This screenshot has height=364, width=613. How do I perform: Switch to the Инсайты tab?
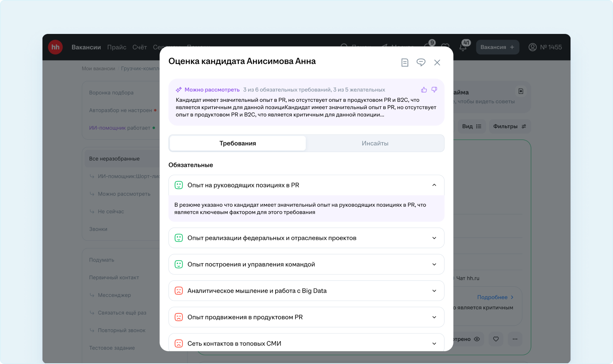375,143
